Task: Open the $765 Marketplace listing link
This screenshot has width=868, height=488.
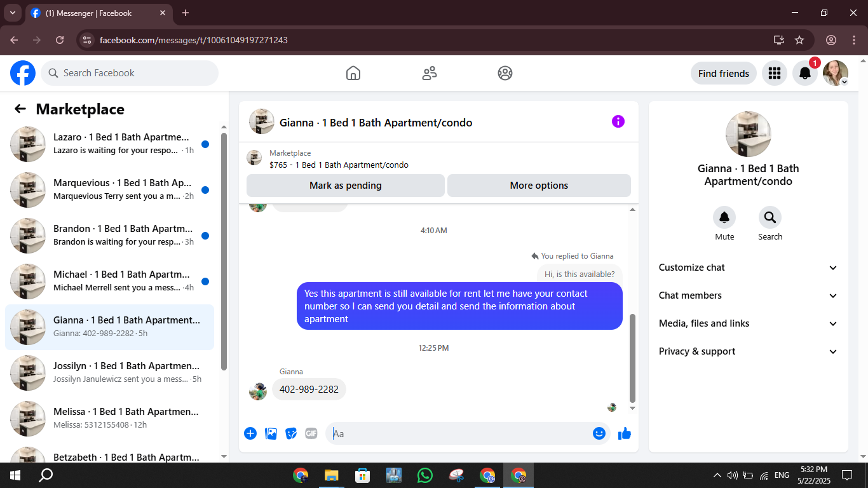Action: pyautogui.click(x=339, y=165)
